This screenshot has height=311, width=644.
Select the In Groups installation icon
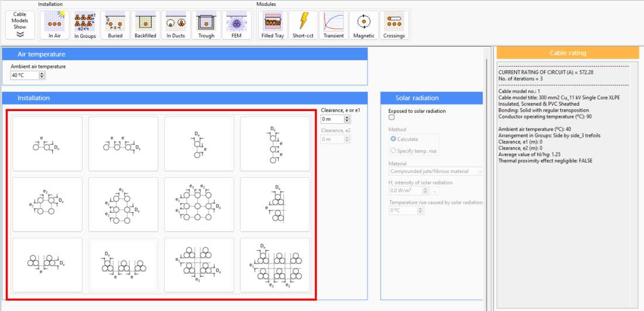(x=85, y=25)
